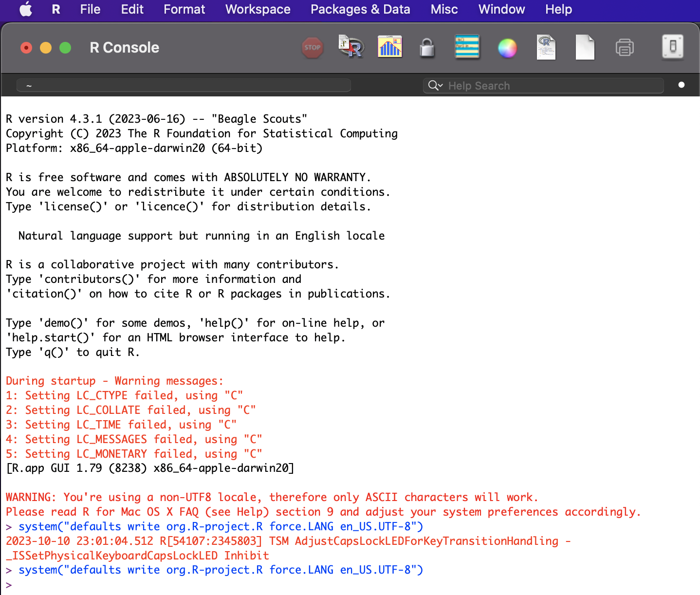Image resolution: width=700 pixels, height=595 pixels.
Task: Click the working directory path field
Action: (x=184, y=86)
